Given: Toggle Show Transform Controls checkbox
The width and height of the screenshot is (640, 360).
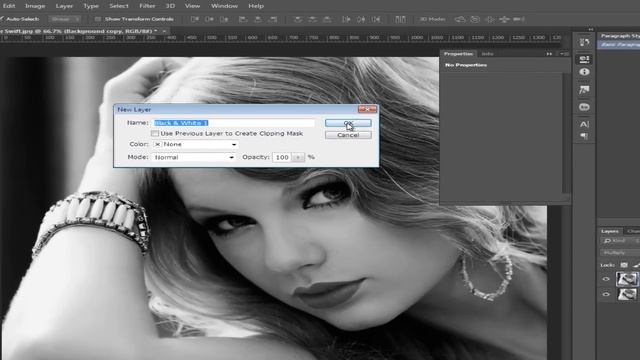Looking at the screenshot, I should click(98, 19).
